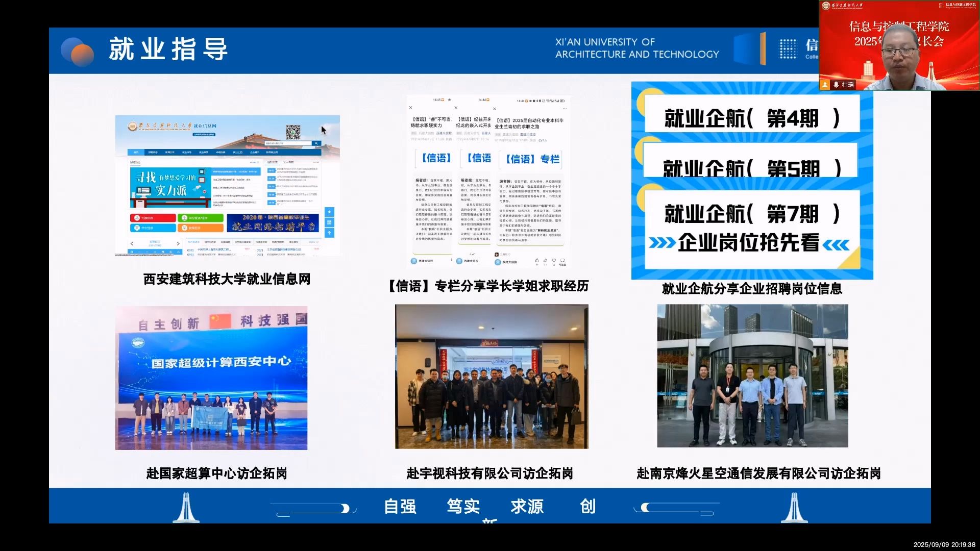The height and width of the screenshot is (551, 980).
Task: Click speaker 杜瑶's video thumbnail
Action: pyautogui.click(x=899, y=45)
